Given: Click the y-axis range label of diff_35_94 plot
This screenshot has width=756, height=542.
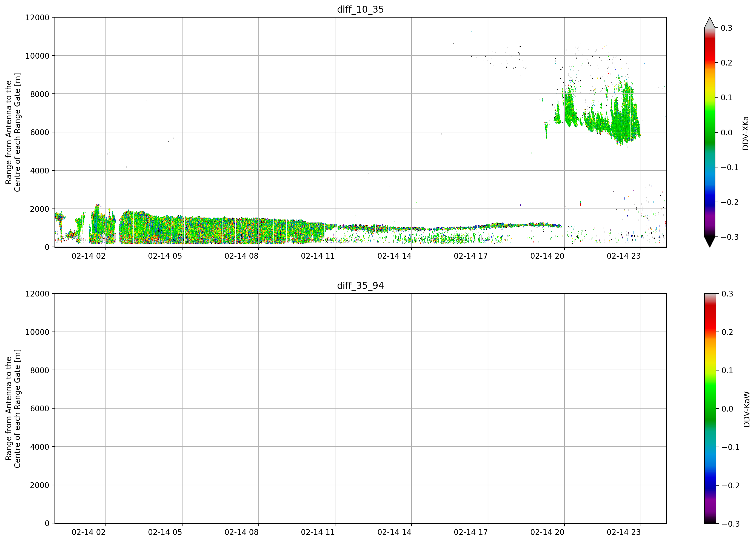Looking at the screenshot, I should pos(13,409).
